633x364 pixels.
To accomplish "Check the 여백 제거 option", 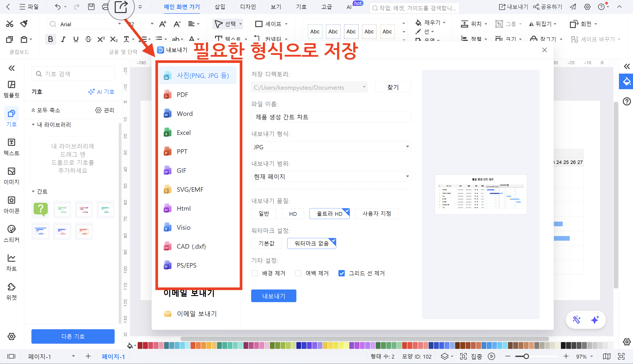I will [x=298, y=273].
